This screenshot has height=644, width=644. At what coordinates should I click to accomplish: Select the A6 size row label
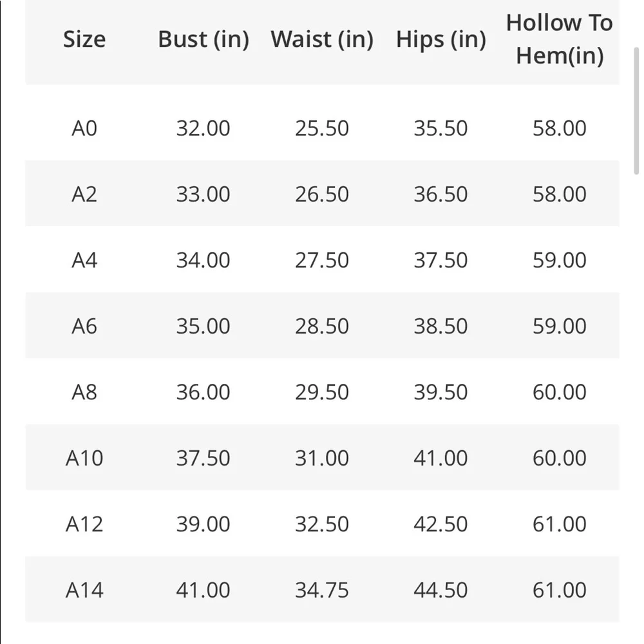click(84, 326)
